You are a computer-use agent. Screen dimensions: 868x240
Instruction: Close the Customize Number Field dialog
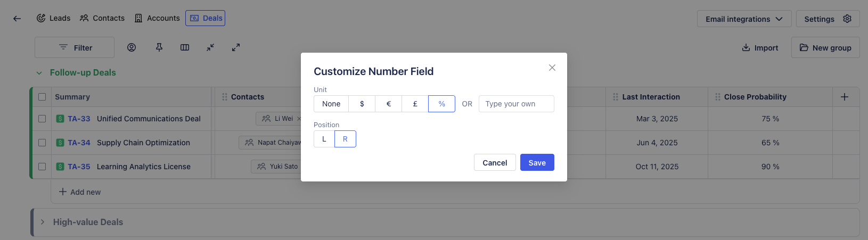[x=552, y=68]
